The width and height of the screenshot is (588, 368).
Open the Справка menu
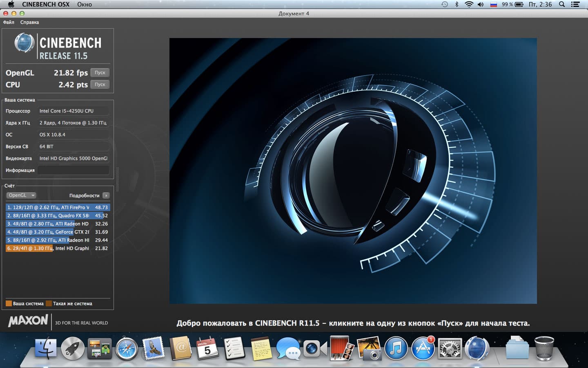(29, 22)
